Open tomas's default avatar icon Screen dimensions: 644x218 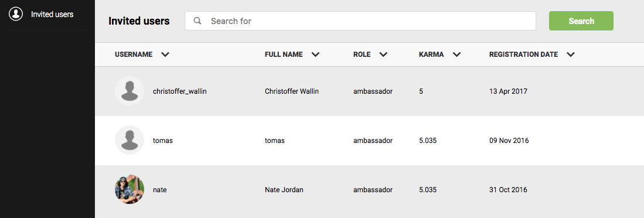[130, 141]
